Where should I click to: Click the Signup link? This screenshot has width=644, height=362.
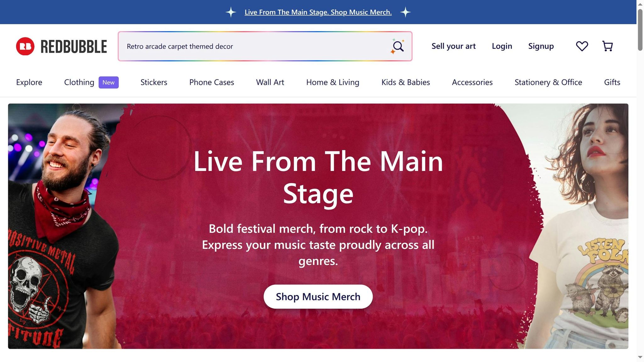tap(541, 46)
